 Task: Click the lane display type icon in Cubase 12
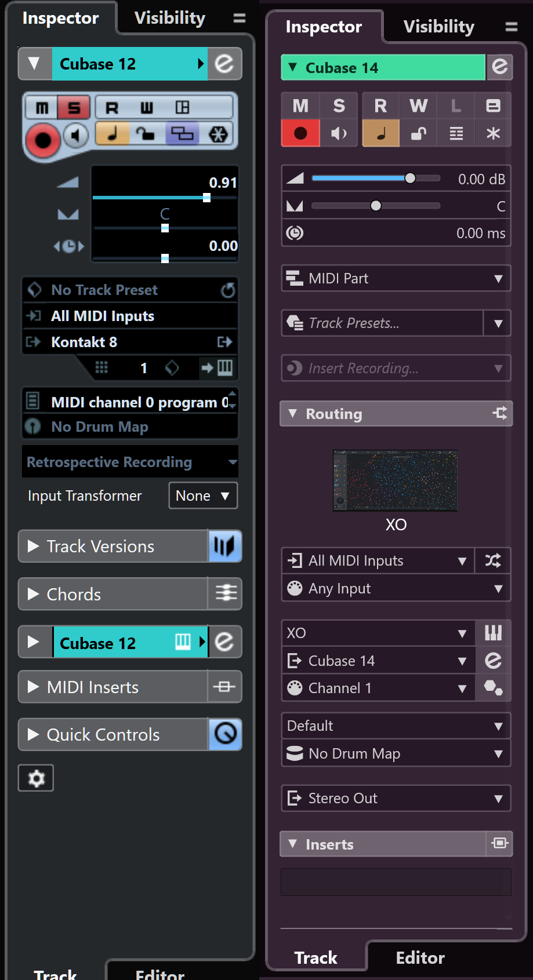click(x=182, y=134)
